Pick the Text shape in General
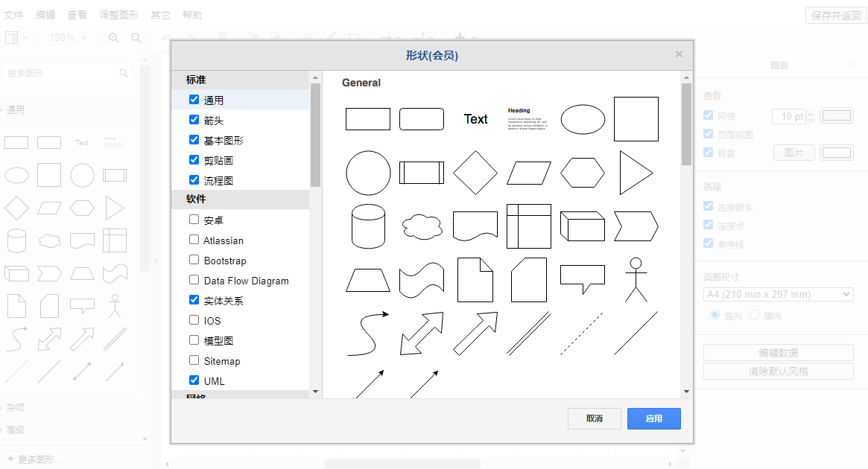Viewport: 868px width, 469px height. coord(475,119)
